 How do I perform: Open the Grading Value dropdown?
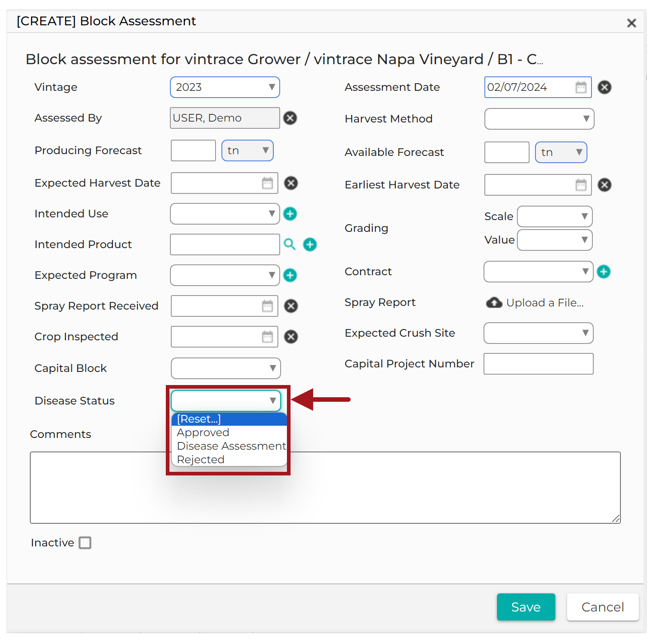tap(555, 240)
